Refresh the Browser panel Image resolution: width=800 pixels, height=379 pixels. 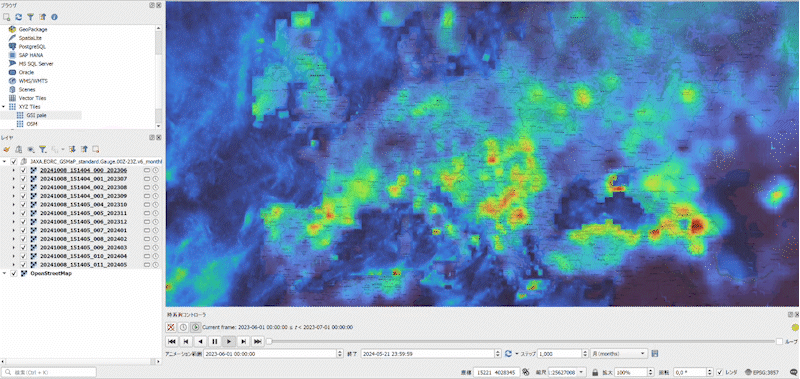click(19, 17)
